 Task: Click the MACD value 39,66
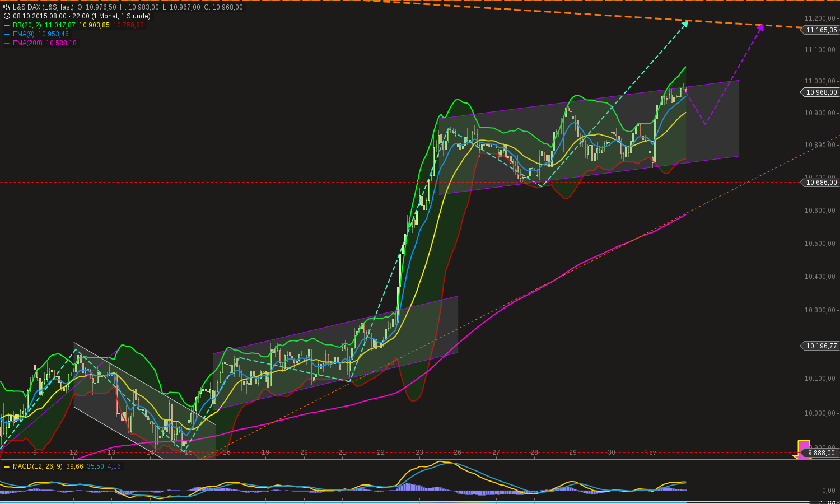(74, 466)
